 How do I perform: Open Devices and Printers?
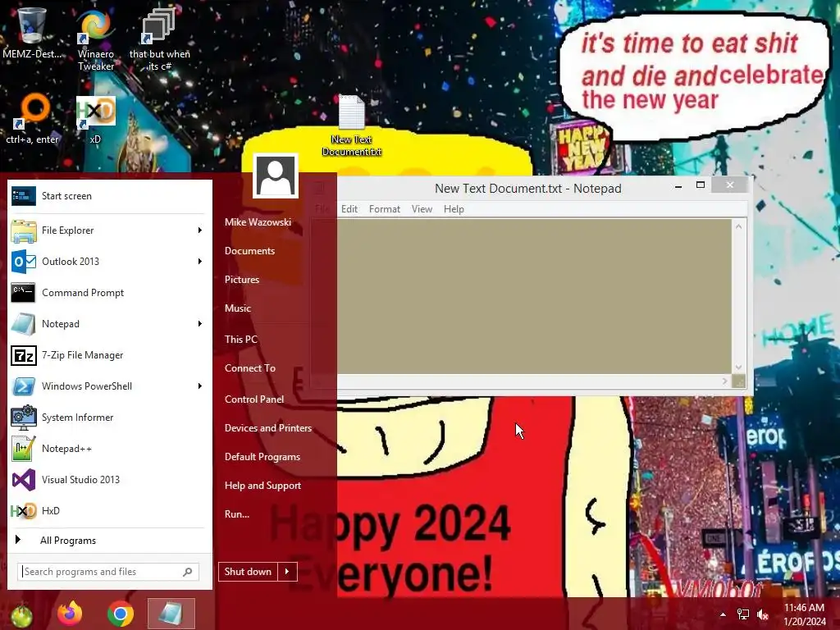[x=268, y=428]
